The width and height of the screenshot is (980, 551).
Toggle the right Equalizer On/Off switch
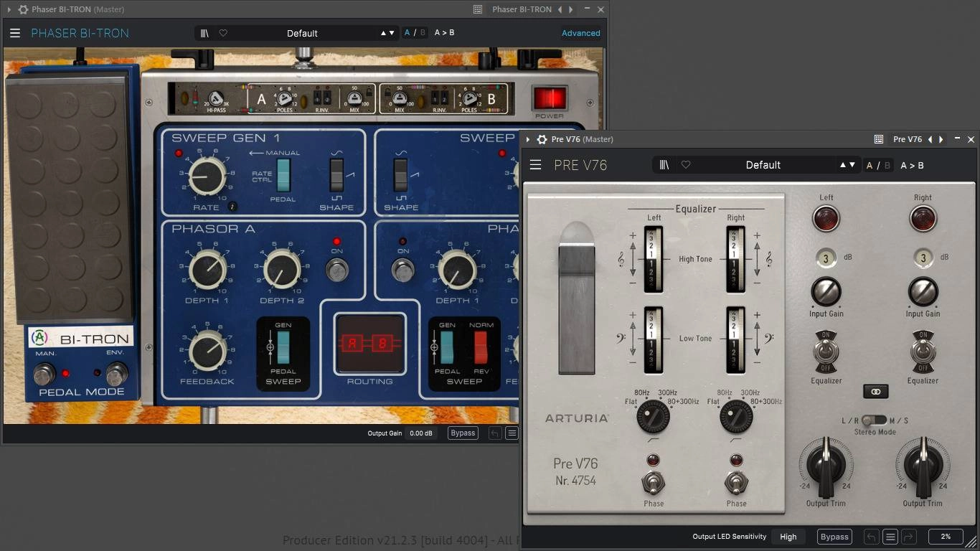click(923, 352)
